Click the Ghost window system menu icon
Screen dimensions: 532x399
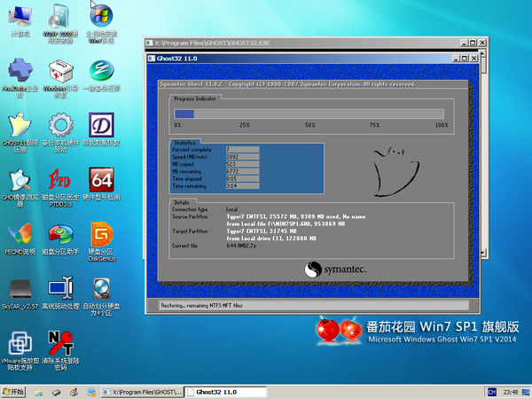(x=152, y=59)
